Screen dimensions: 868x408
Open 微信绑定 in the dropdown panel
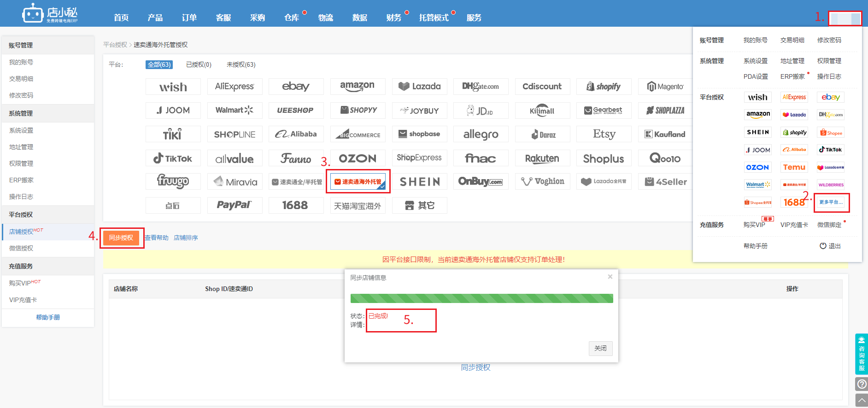(x=829, y=225)
